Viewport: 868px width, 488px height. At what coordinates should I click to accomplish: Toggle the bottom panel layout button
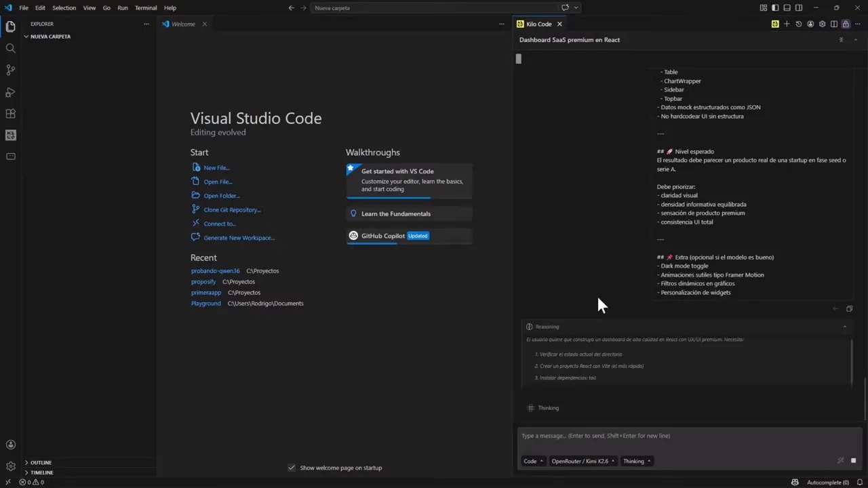pos(787,7)
